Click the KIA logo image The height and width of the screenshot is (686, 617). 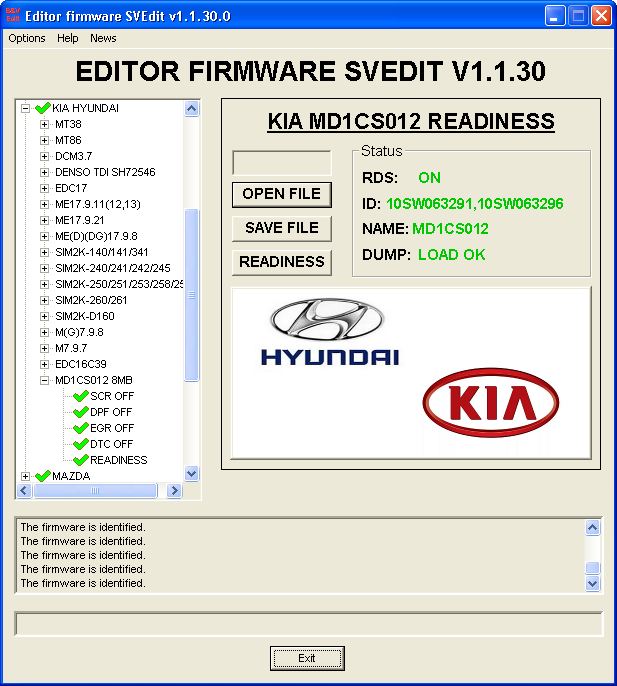point(491,402)
